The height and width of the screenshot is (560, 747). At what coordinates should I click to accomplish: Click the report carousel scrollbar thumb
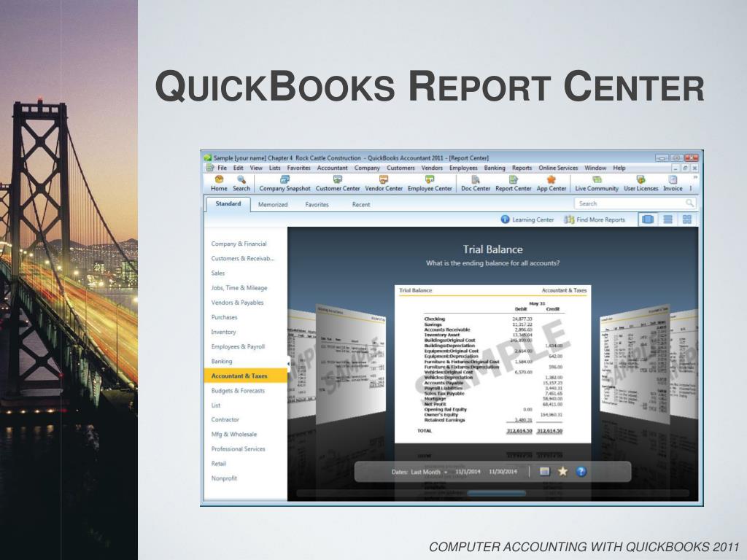496,494
